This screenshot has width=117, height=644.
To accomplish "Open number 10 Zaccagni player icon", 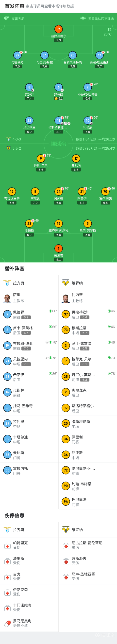I will click(87, 121).
